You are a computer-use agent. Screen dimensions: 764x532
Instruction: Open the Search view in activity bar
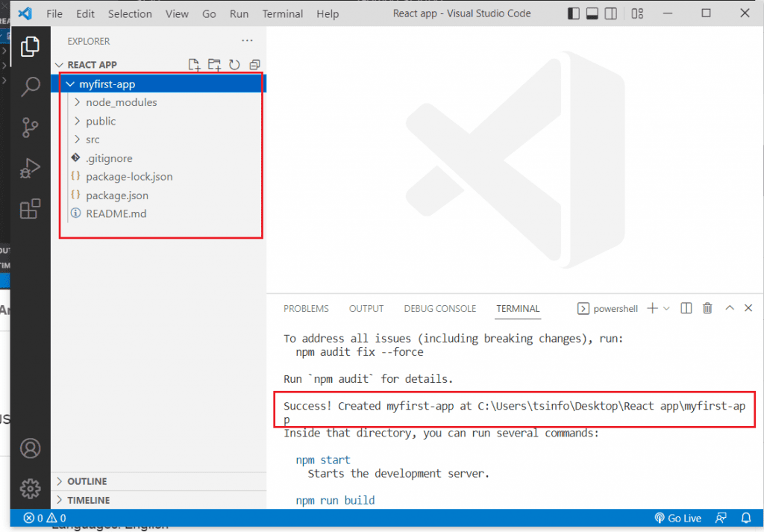pyautogui.click(x=30, y=87)
